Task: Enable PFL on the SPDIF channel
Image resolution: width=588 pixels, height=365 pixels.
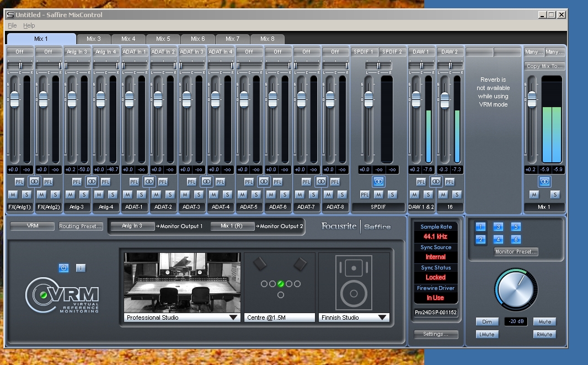Action: 365,194
